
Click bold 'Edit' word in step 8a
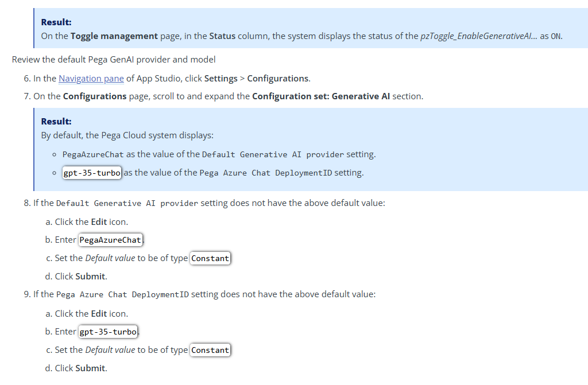[x=99, y=221]
